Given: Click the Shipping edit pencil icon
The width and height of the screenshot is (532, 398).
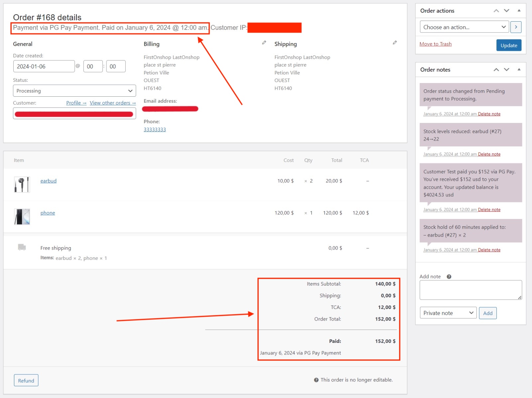Looking at the screenshot, I should [x=395, y=43].
